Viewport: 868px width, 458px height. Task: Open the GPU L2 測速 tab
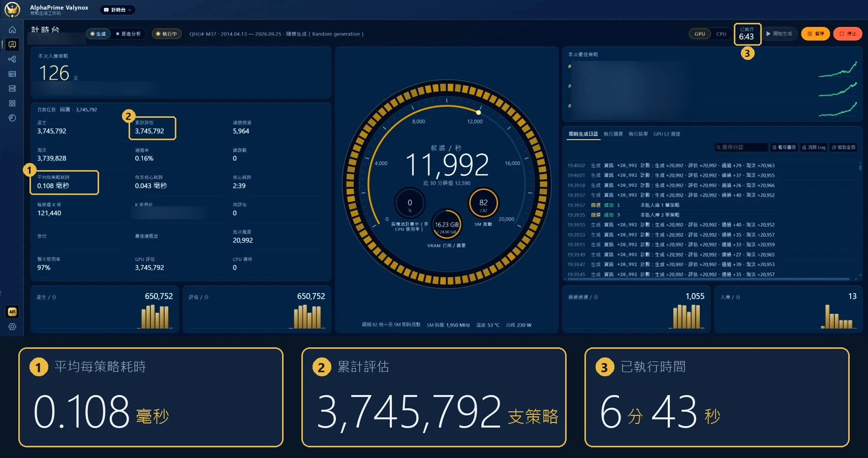(667, 134)
